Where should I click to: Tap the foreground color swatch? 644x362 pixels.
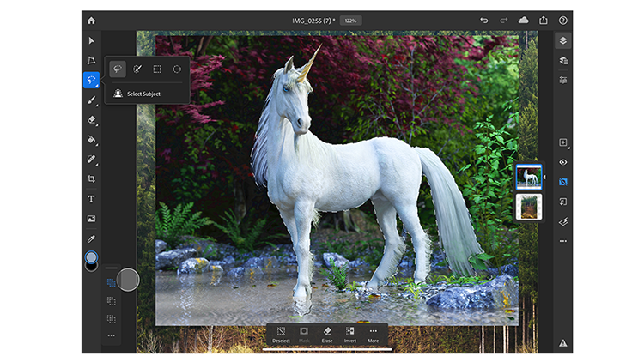(x=91, y=256)
